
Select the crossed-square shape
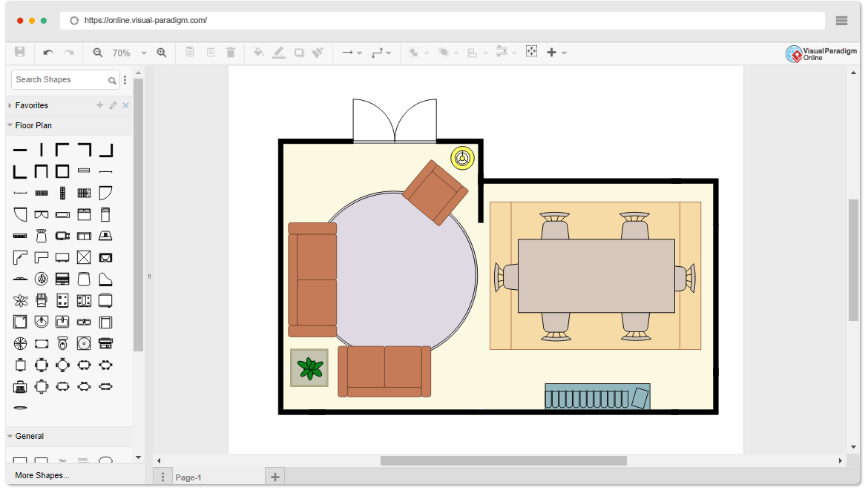point(84,257)
